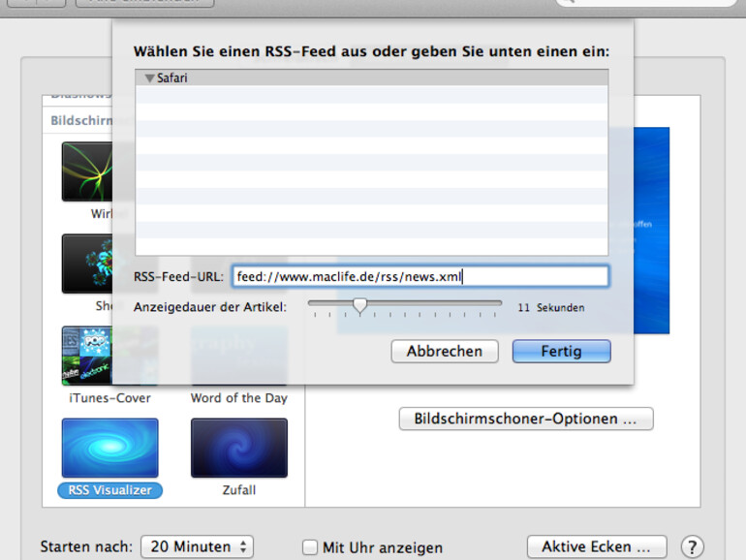
Task: Click the Word of the Day label
Action: 239,398
